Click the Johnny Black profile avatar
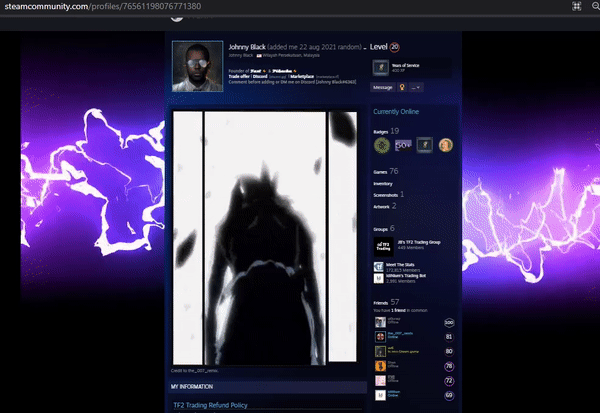Viewport: 600px width, 413px height. click(x=197, y=66)
